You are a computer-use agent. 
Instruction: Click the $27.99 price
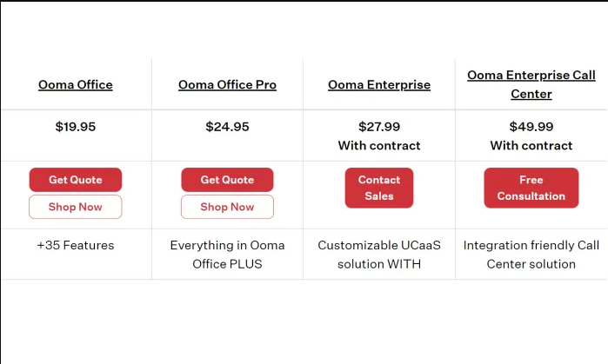coord(379,127)
